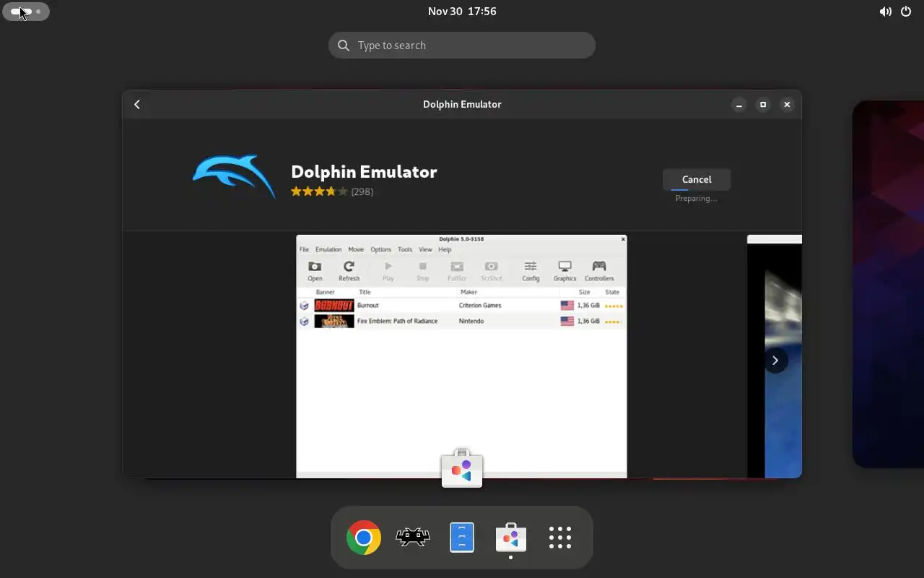Viewport: 924px width, 578px height.
Task: Click the Size column header
Action: [x=584, y=292]
